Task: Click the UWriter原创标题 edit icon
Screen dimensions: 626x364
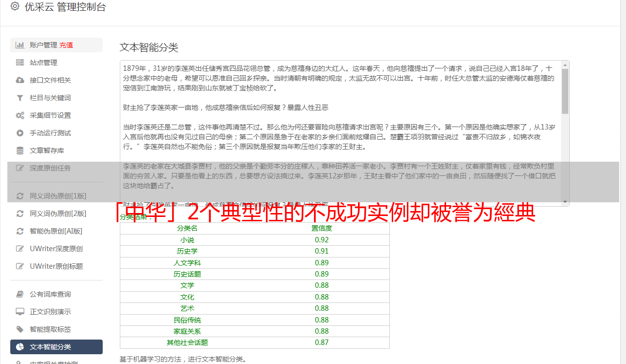Action: [x=20, y=266]
